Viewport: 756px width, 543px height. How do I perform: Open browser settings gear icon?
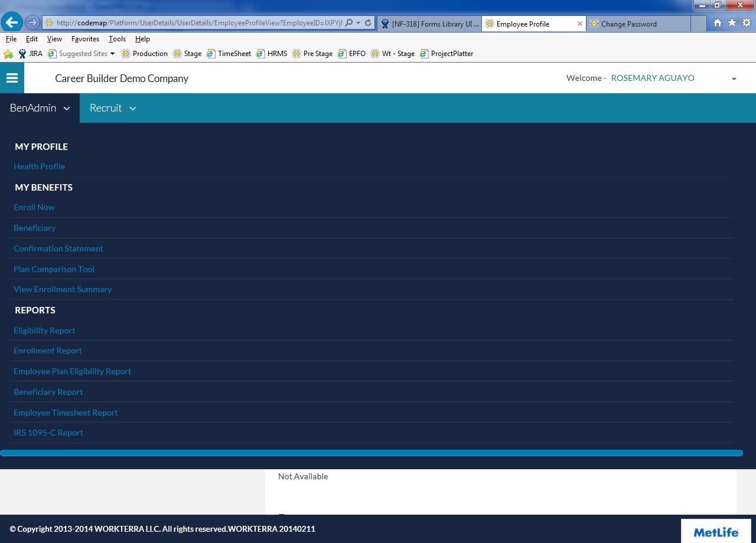pyautogui.click(x=746, y=23)
